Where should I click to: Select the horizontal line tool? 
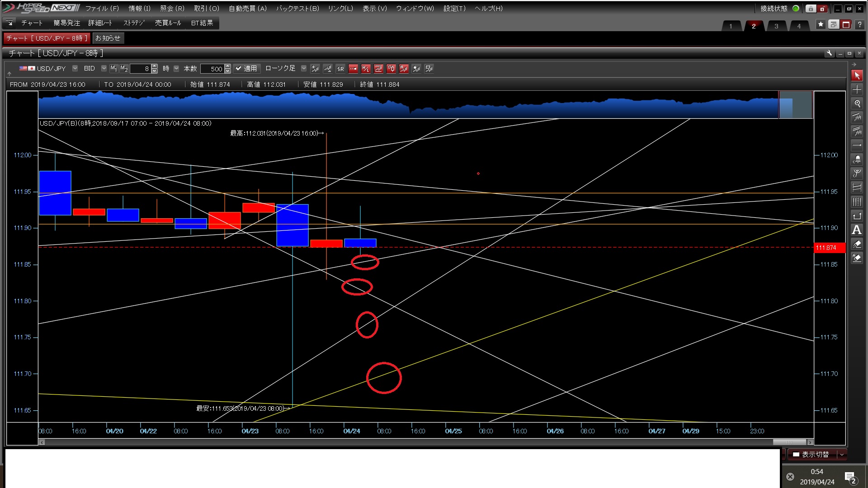(857, 145)
